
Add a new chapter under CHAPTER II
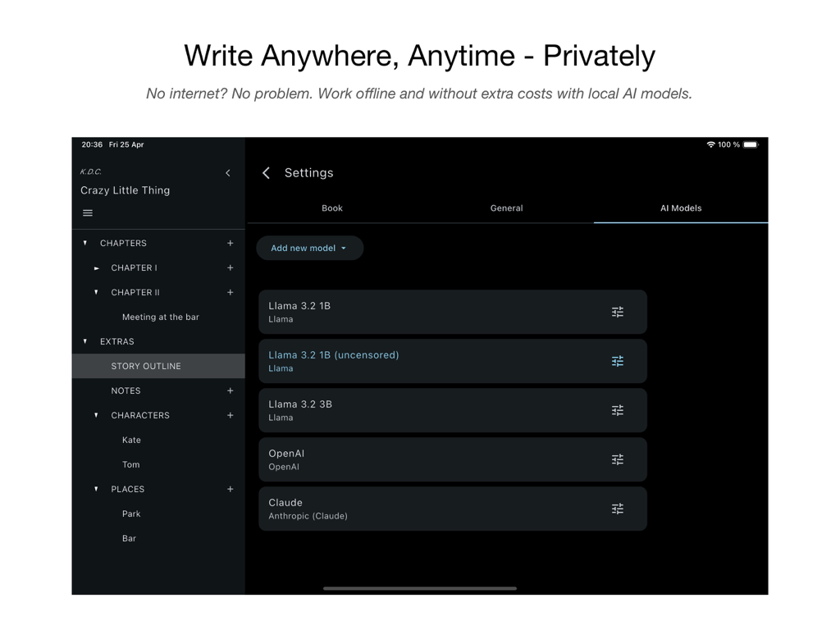click(231, 292)
